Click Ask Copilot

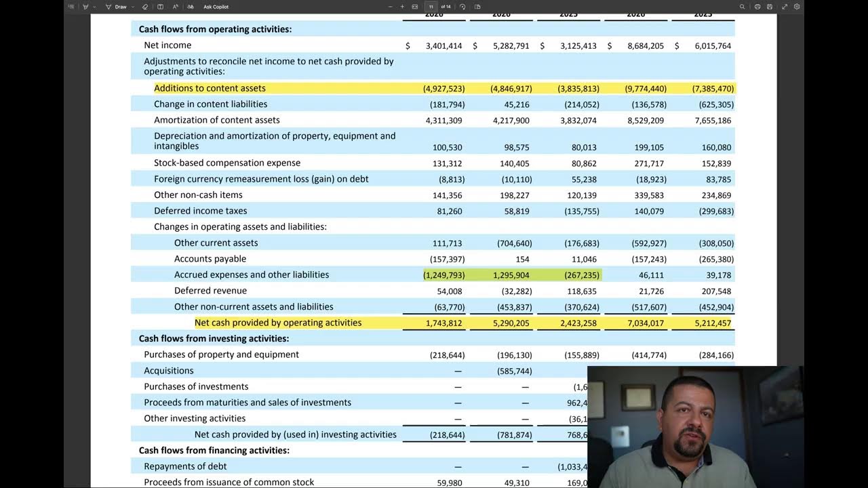click(x=216, y=7)
